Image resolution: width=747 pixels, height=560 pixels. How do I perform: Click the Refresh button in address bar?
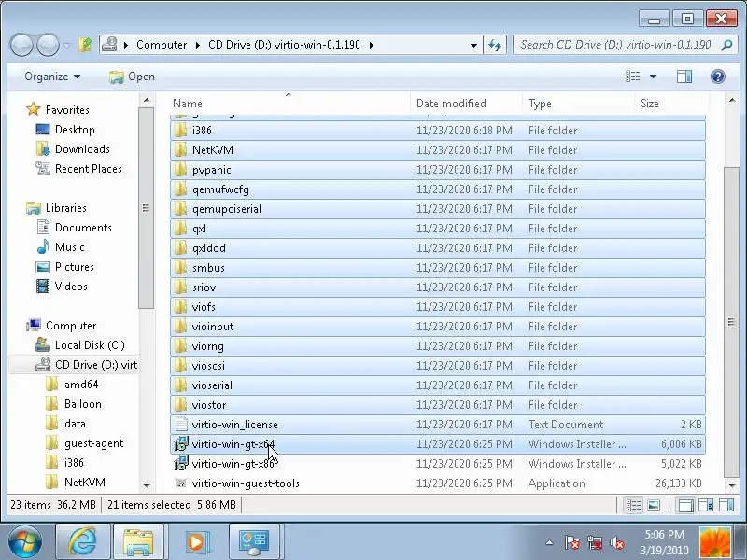tap(495, 45)
